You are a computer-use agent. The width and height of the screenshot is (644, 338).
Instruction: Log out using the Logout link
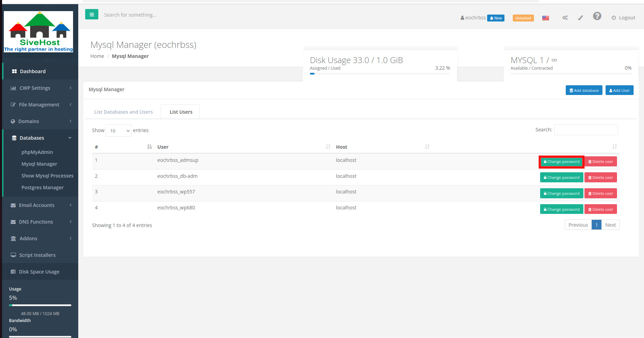tap(623, 18)
